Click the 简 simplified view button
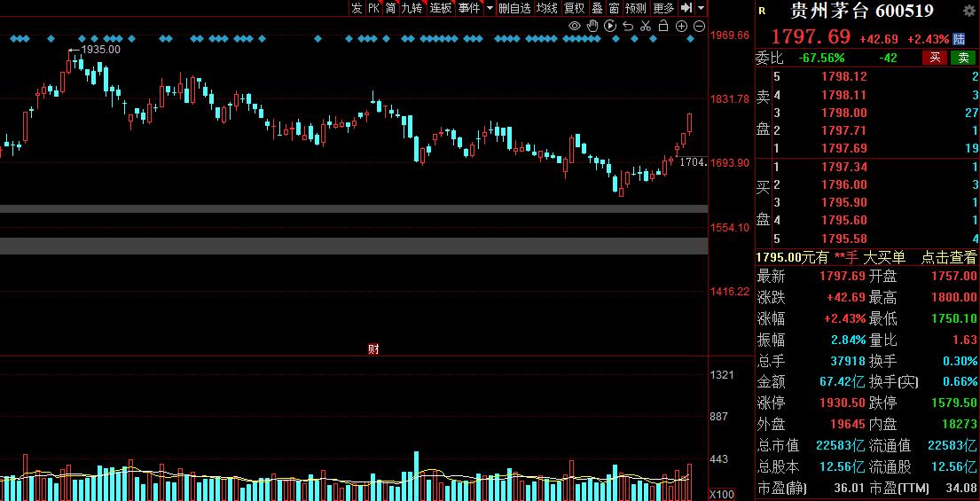The height and width of the screenshot is (501, 980). pyautogui.click(x=390, y=7)
